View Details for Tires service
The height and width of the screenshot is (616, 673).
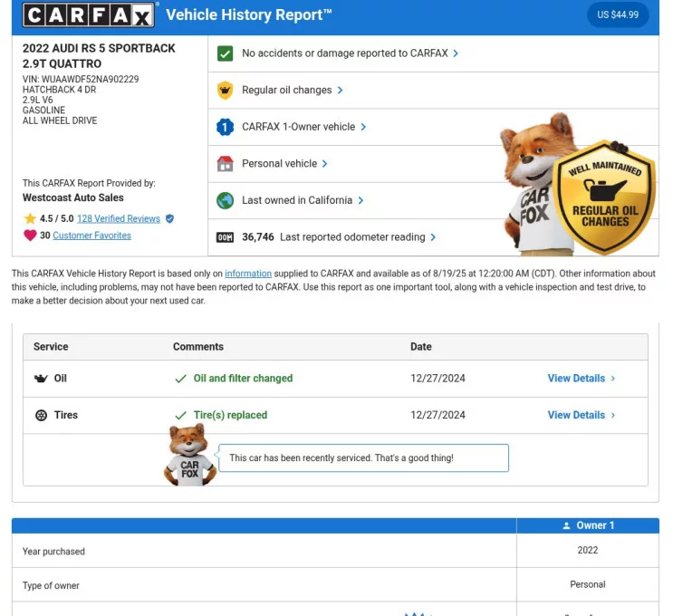coord(581,415)
